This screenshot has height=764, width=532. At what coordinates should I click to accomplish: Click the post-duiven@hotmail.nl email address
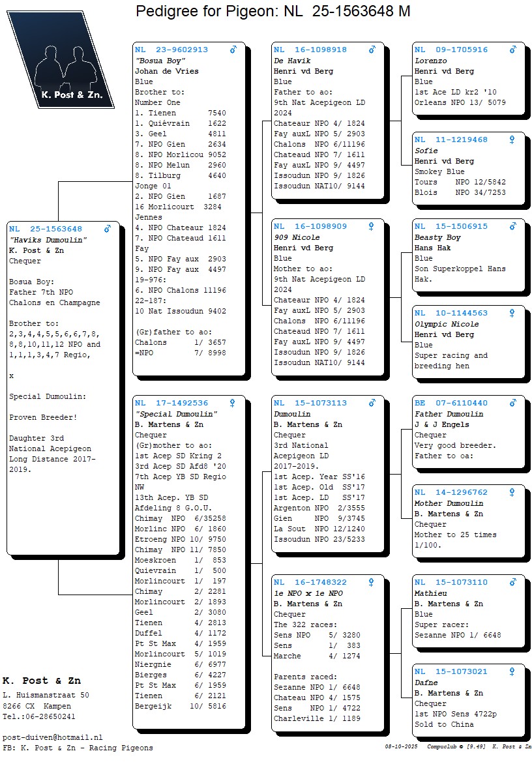[x=52, y=737]
